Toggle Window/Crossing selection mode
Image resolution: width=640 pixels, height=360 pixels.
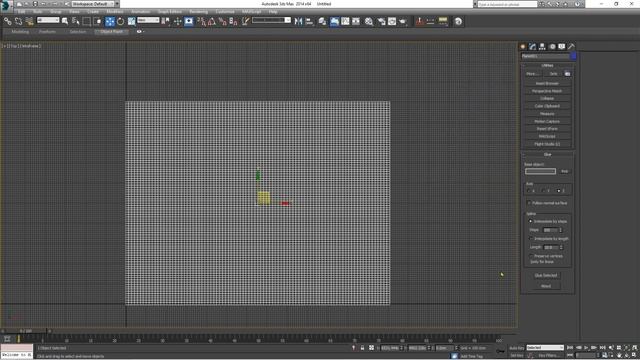pos(98,21)
